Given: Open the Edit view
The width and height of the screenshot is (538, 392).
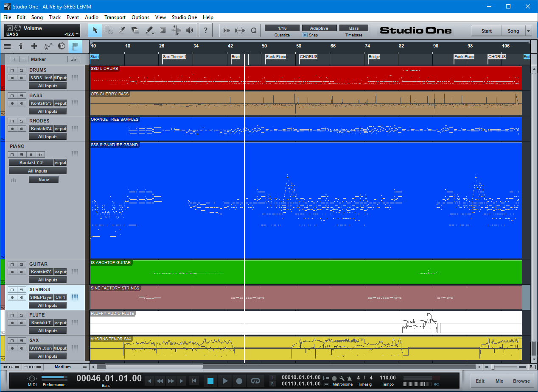Looking at the screenshot, I should (480, 381).
